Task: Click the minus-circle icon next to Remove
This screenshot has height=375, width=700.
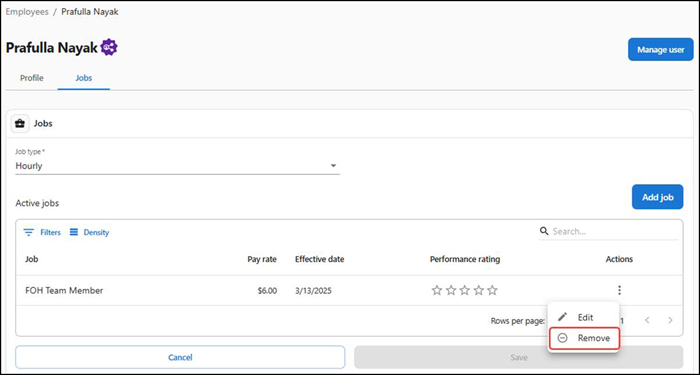Action: click(x=562, y=338)
